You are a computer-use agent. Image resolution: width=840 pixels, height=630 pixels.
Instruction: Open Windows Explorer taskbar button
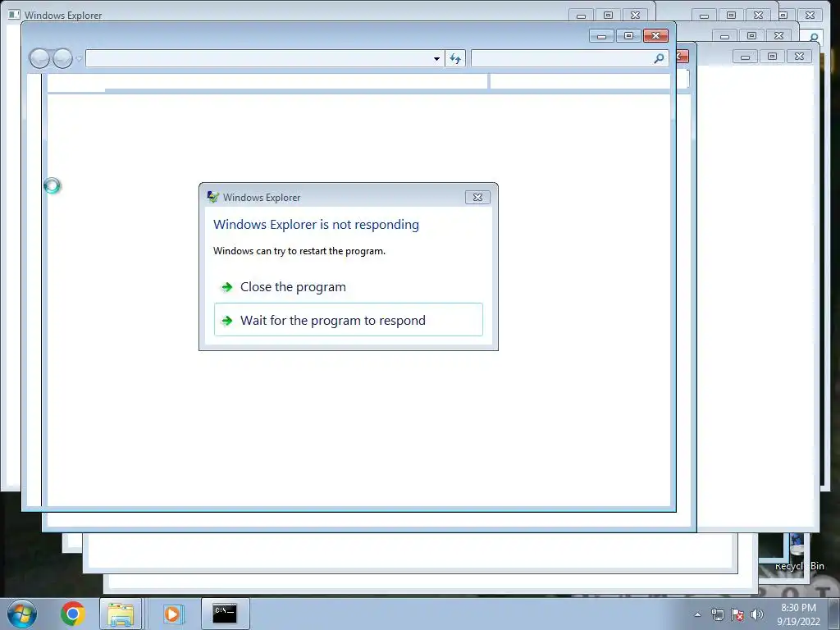(121, 614)
